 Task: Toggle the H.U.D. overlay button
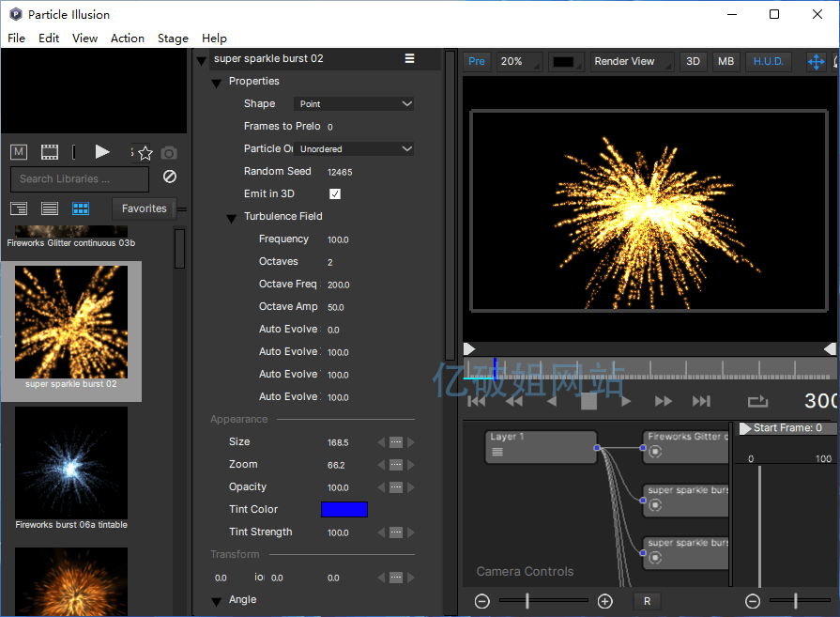point(768,62)
